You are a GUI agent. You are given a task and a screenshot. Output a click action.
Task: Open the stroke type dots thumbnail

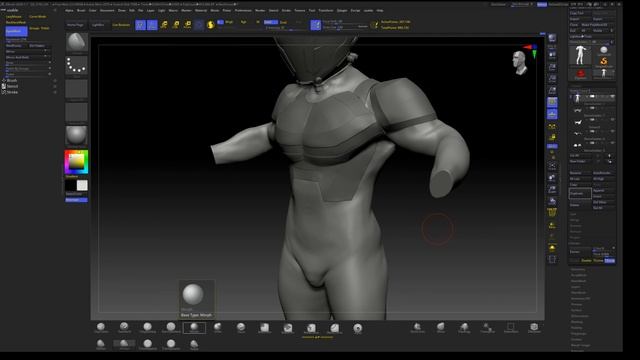pos(76,65)
